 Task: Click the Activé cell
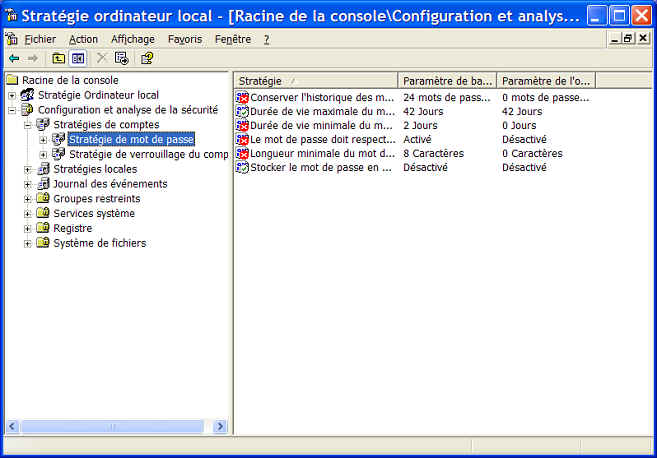[x=417, y=140]
